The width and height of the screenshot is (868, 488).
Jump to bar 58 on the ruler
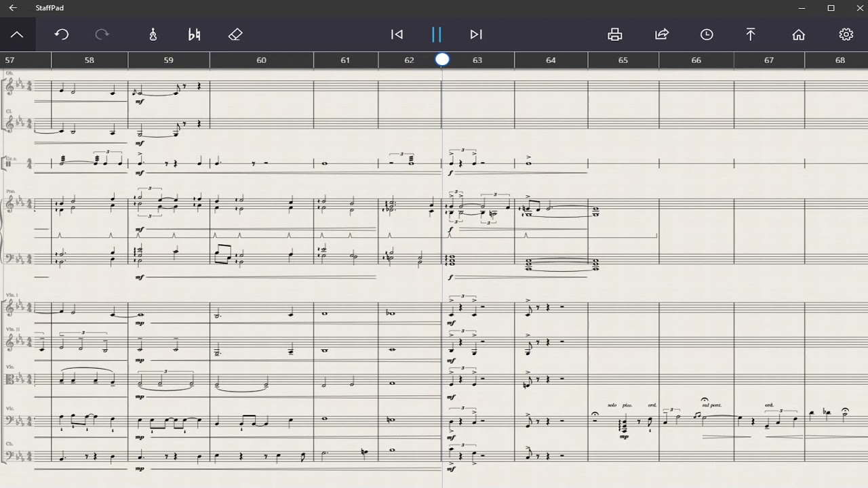(x=90, y=60)
